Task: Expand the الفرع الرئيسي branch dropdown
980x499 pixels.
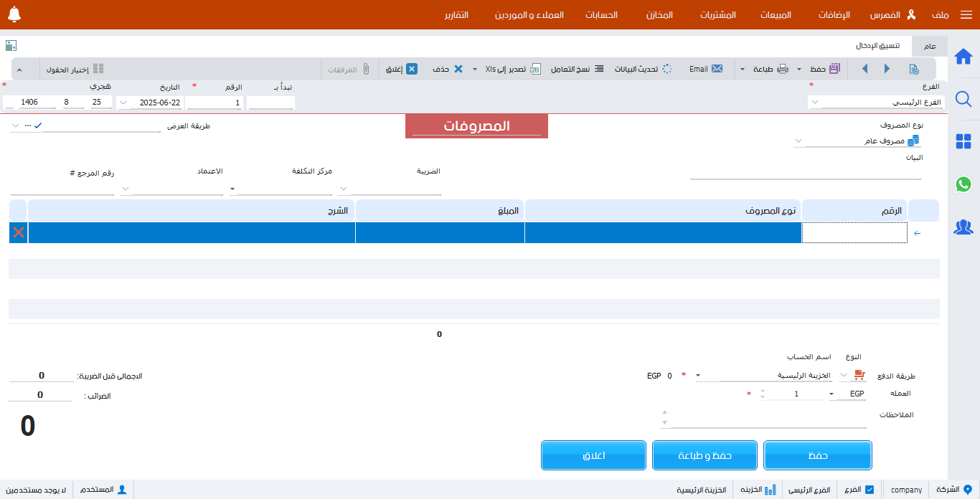Action: 815,103
